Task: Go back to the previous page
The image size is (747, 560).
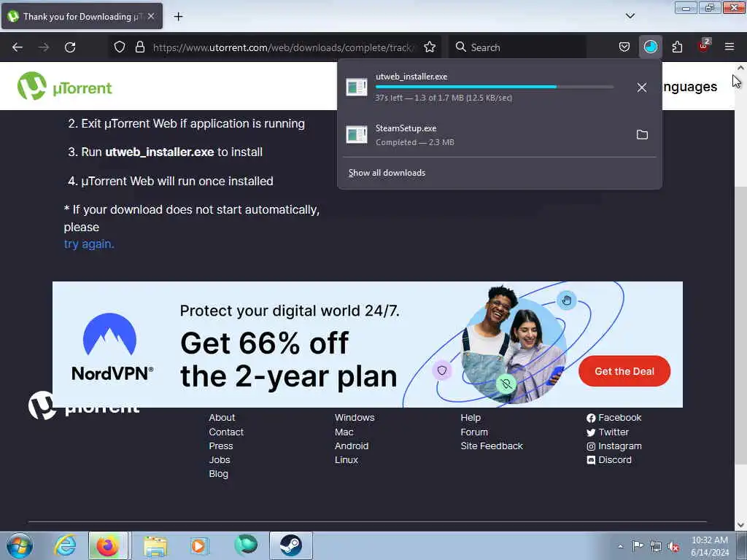Action: 18,47
